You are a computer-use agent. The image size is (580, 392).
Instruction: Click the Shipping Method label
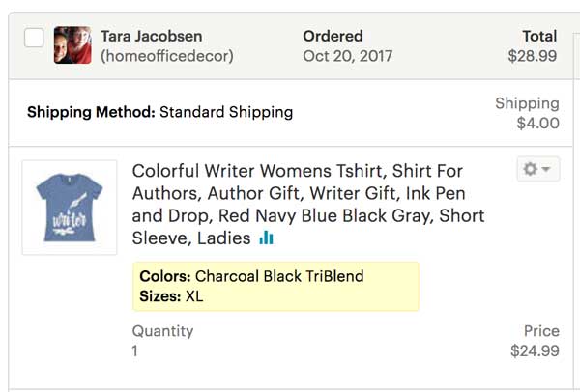tap(91, 112)
